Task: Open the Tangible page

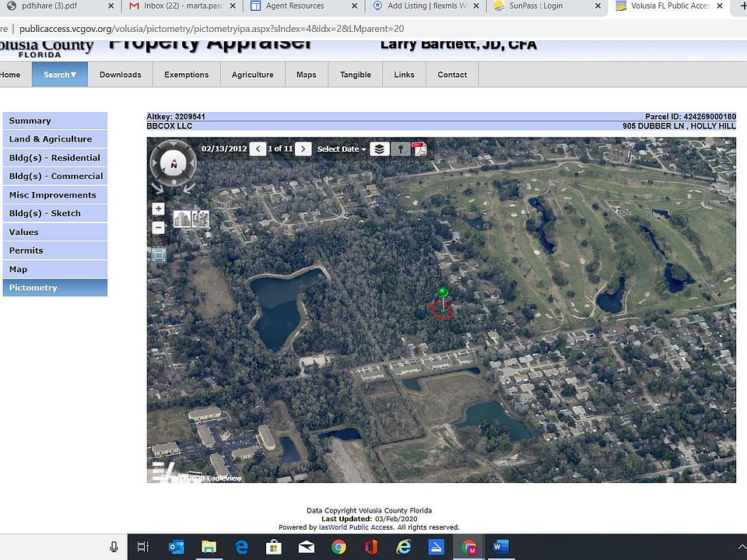Action: point(356,75)
